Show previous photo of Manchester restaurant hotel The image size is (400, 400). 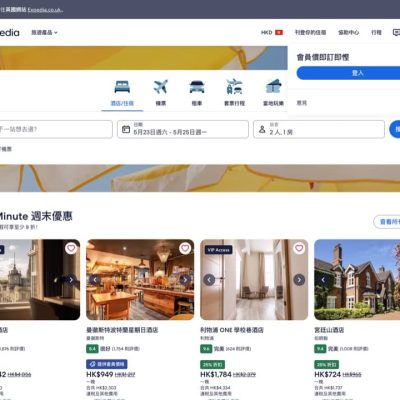(x=95, y=280)
